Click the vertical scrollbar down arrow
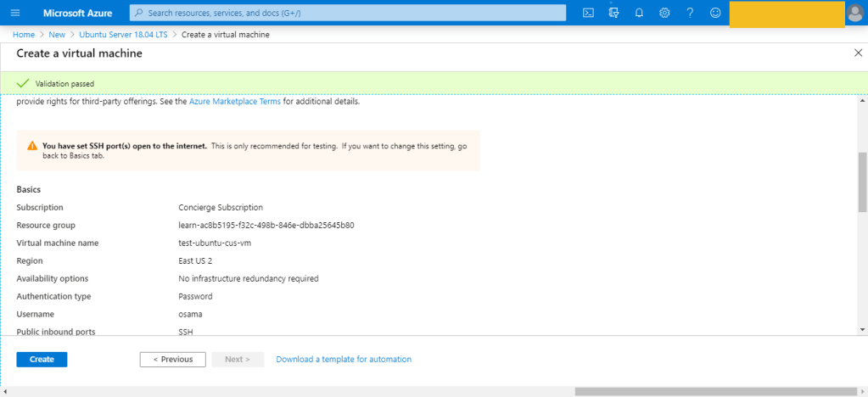The width and height of the screenshot is (868, 397). 862,329
